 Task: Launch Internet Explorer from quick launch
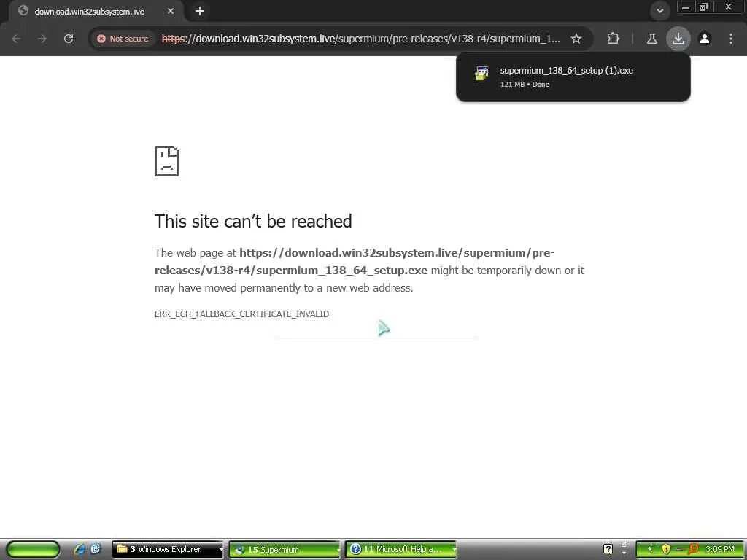pos(80,550)
